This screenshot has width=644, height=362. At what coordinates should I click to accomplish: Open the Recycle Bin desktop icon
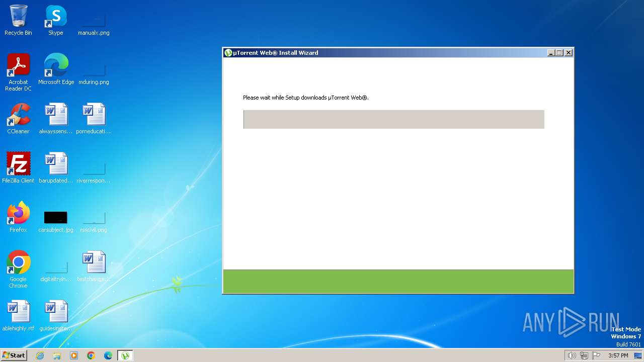[x=19, y=20]
